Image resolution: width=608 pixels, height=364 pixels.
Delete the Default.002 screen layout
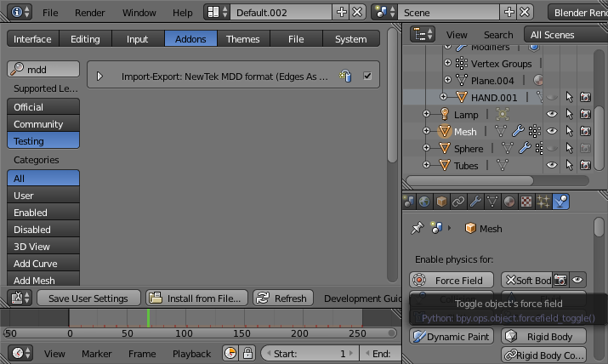pyautogui.click(x=357, y=13)
